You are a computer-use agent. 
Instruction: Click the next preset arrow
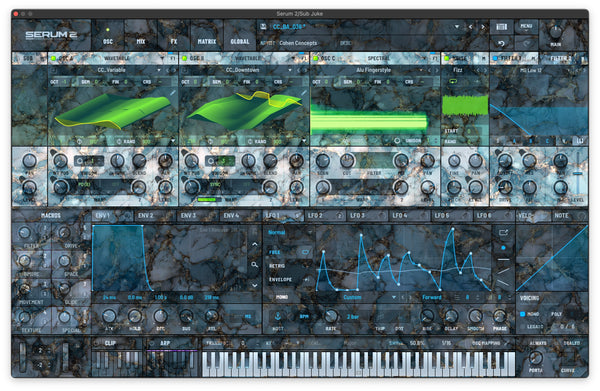[483, 27]
